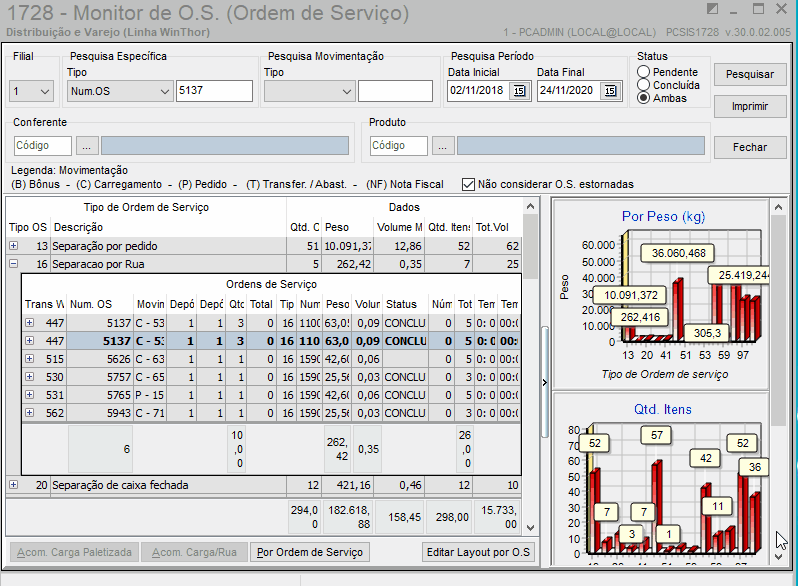Expand Separação de caixa fechada row
This screenshot has height=586, width=798.
click(x=14, y=485)
